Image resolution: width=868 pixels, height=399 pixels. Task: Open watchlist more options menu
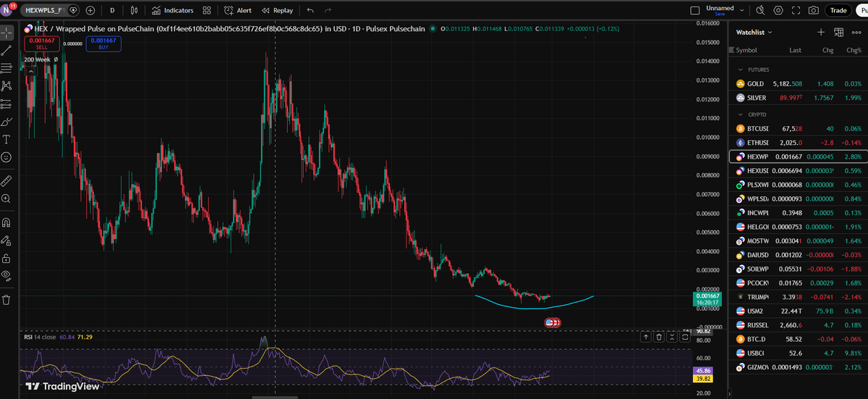856,32
